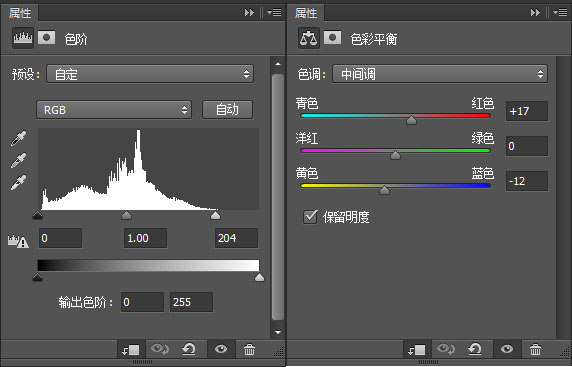The image size is (572, 367).
Task: Collapse the Color Balance panel with double arrows
Action: pyautogui.click(x=535, y=13)
